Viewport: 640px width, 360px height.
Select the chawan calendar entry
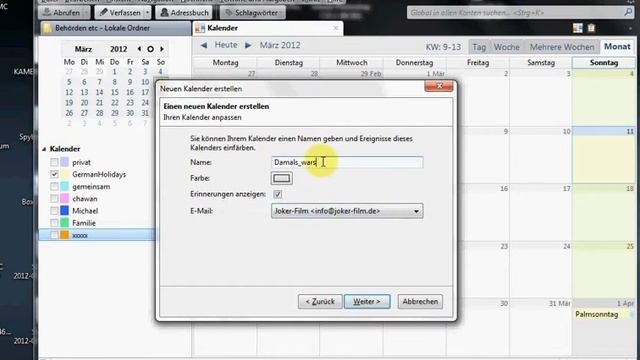84,199
